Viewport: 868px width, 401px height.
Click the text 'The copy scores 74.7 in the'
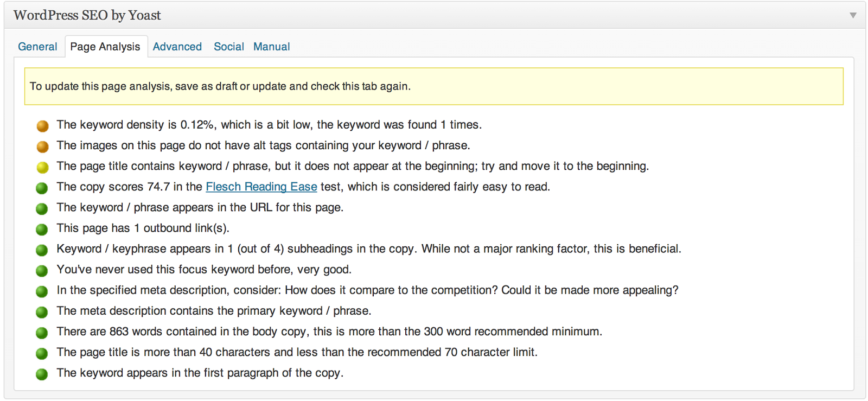(130, 187)
